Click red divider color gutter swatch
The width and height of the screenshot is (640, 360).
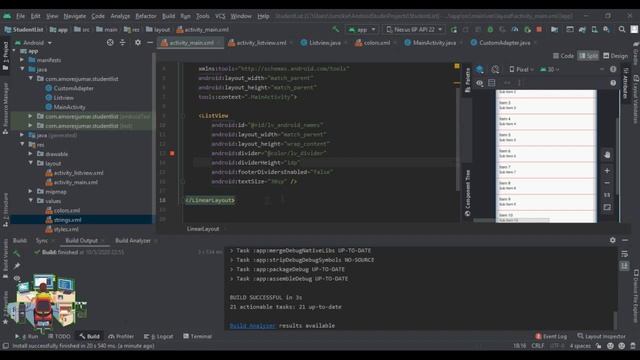pyautogui.click(x=172, y=153)
